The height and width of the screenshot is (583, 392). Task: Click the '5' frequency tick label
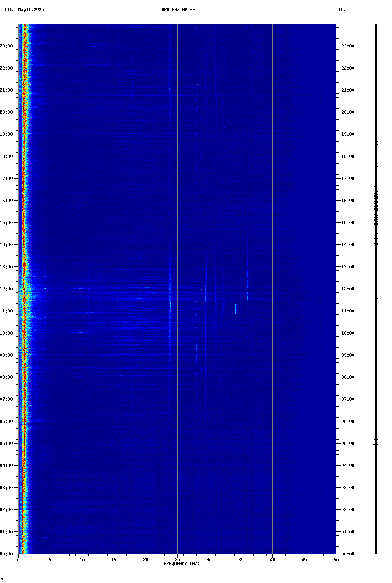pyautogui.click(x=50, y=560)
